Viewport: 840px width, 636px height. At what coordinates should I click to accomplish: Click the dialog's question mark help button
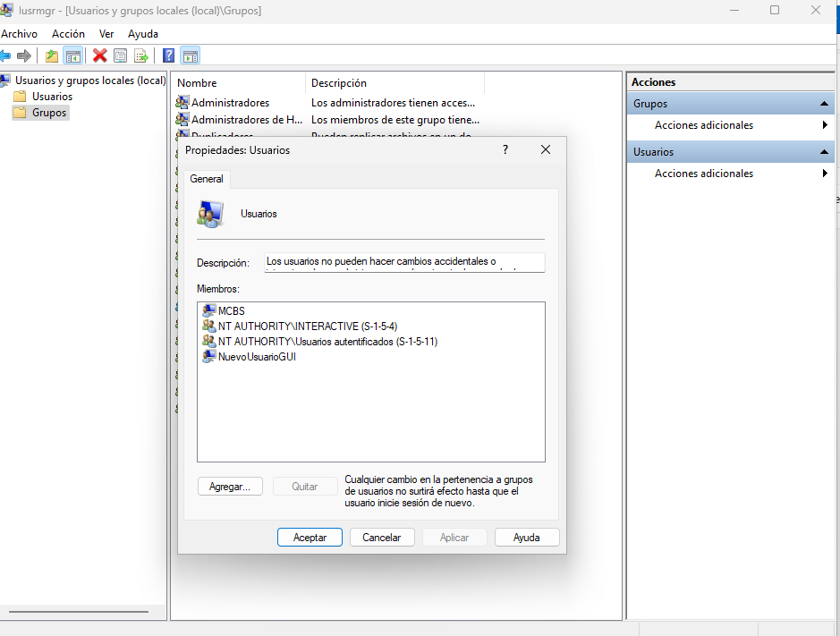(505, 150)
